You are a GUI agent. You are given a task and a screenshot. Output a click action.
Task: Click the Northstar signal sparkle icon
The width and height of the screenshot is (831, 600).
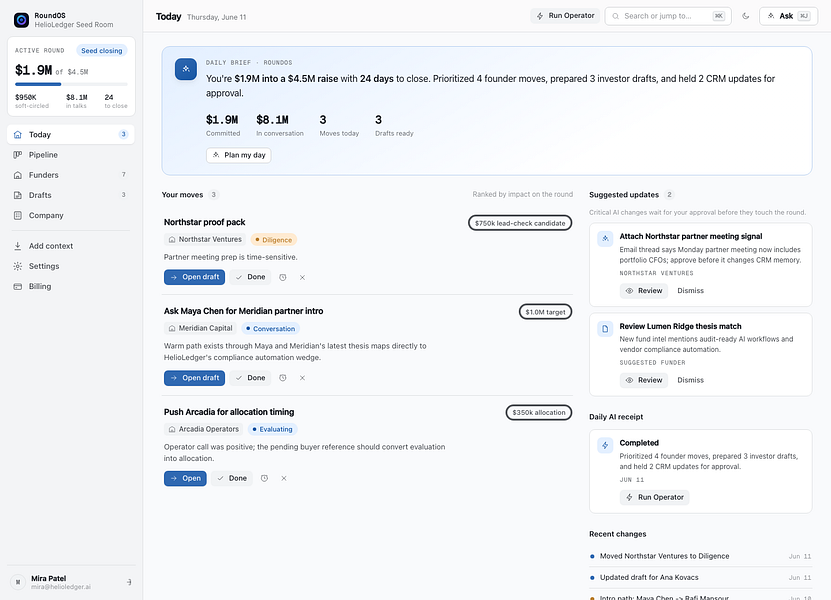pos(605,239)
